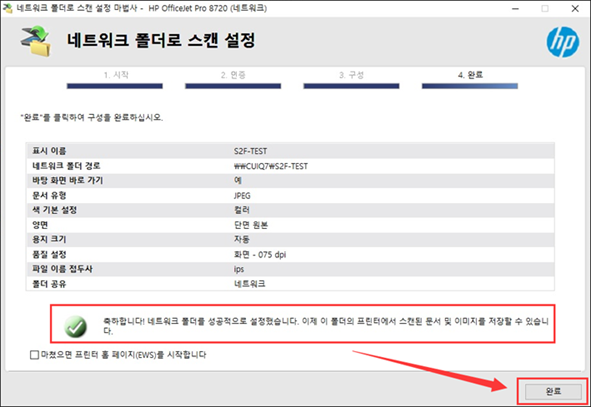Click the HP logo icon

tap(563, 42)
